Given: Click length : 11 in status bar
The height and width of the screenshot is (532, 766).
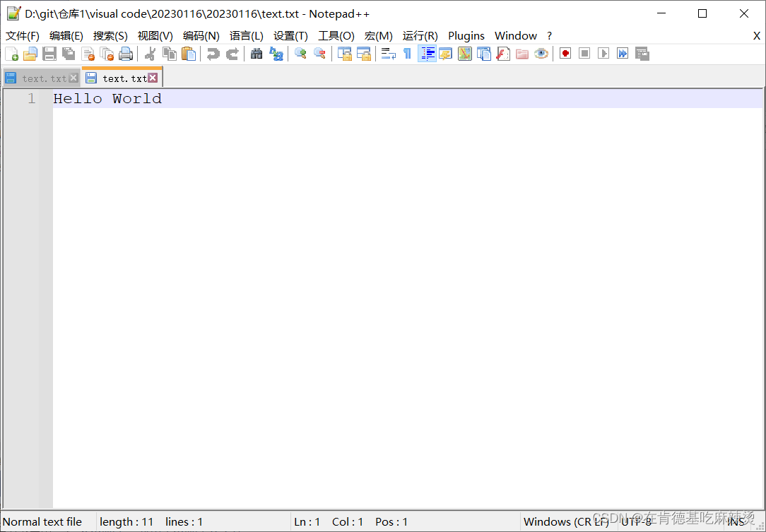Looking at the screenshot, I should click(x=126, y=521).
